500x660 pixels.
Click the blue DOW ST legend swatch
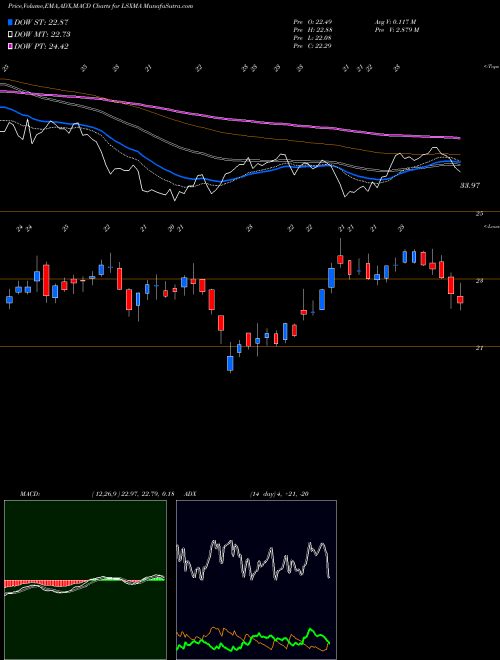10,22
